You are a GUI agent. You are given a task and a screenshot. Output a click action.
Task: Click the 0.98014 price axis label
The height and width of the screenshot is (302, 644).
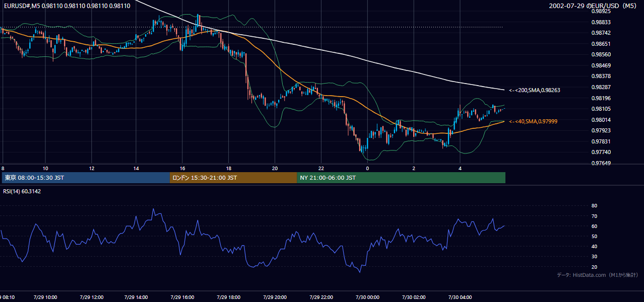tap(601, 120)
